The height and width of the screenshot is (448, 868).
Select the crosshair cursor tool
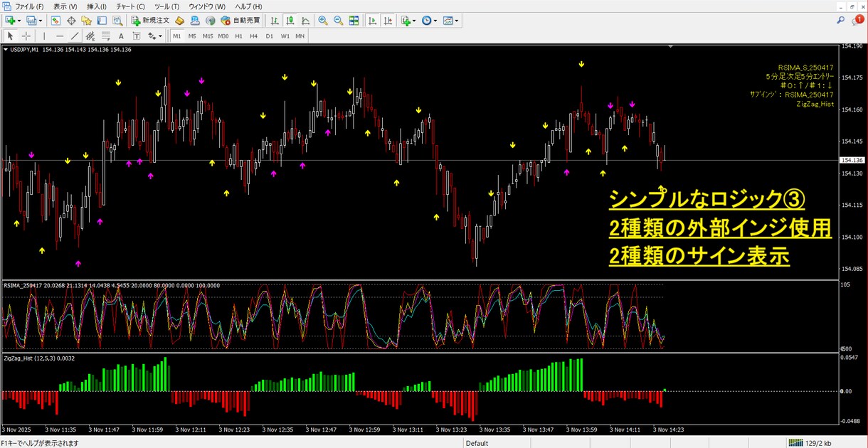point(26,36)
